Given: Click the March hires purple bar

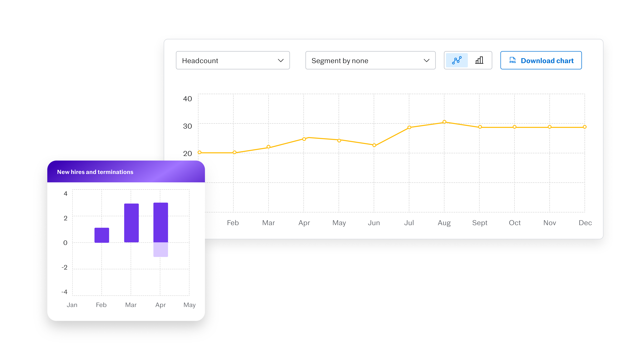Looking at the screenshot, I should pos(131,223).
